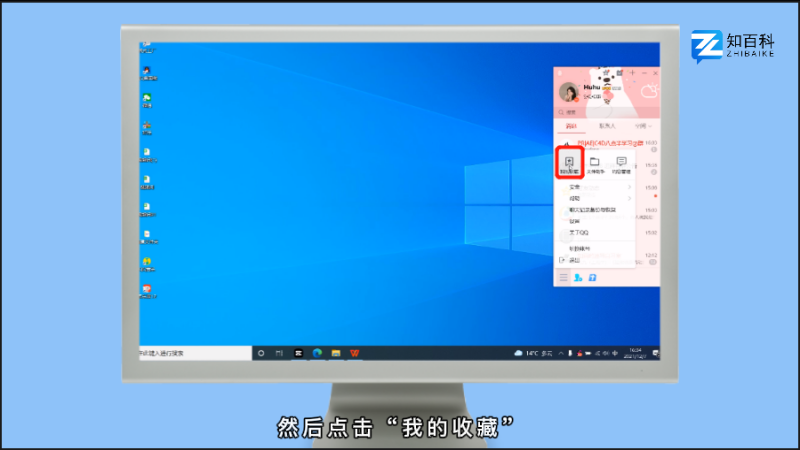
Task: Open 消息管理 message manager icon
Action: coord(621,165)
